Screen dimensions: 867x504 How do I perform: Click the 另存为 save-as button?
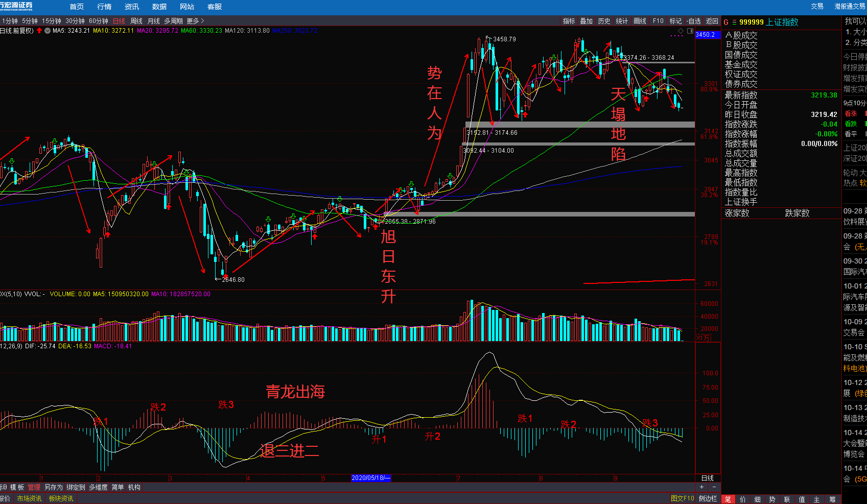[54, 488]
